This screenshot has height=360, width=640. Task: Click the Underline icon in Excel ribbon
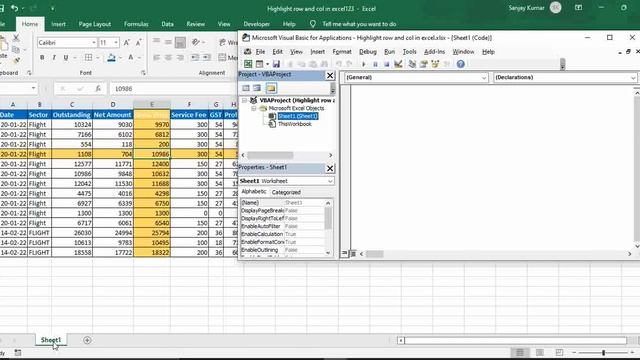[x=65, y=58]
